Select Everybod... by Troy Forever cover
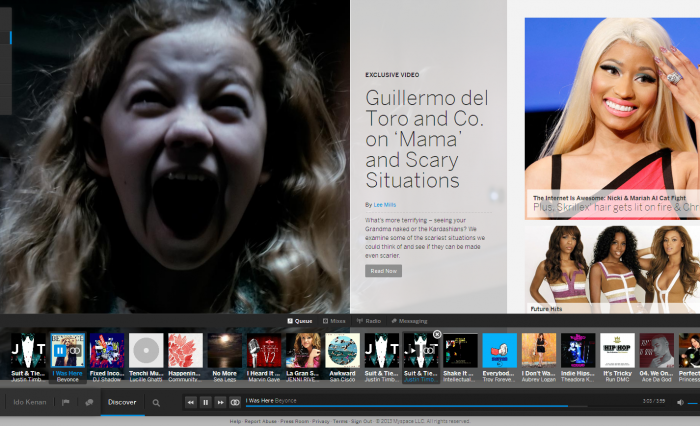Screen dimensions: 700x426 coord(500,351)
